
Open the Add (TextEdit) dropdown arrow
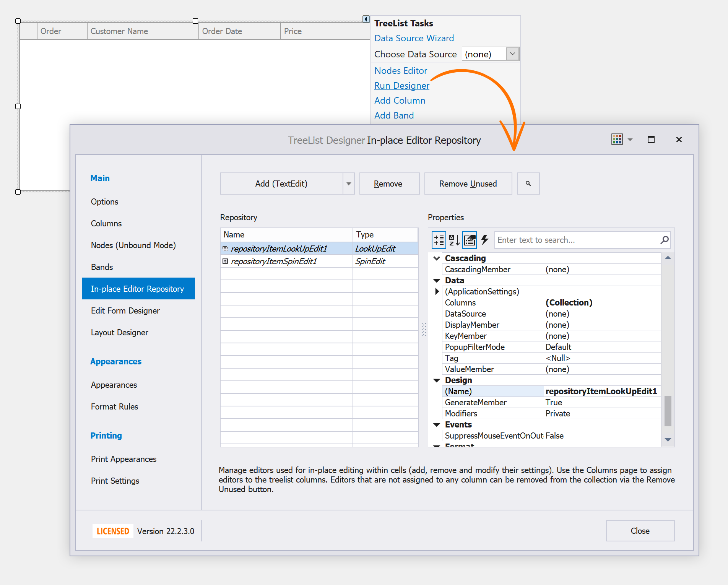[x=348, y=184]
